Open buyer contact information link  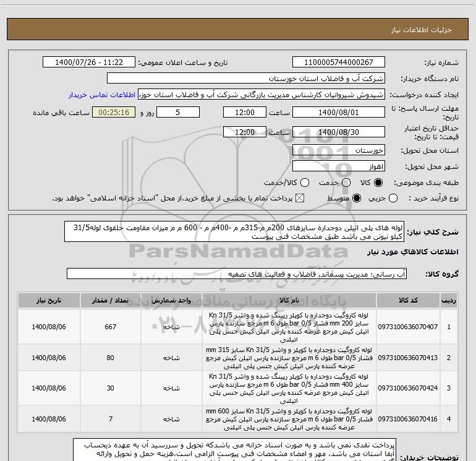point(102,95)
